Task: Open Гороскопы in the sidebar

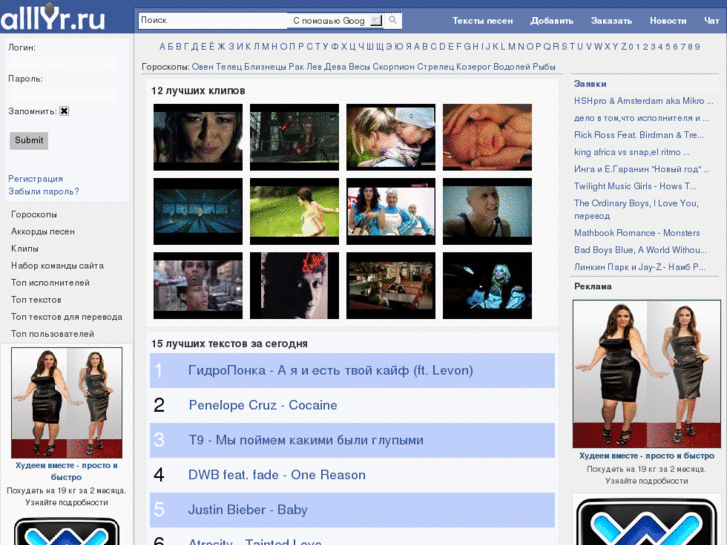Action: click(34, 214)
